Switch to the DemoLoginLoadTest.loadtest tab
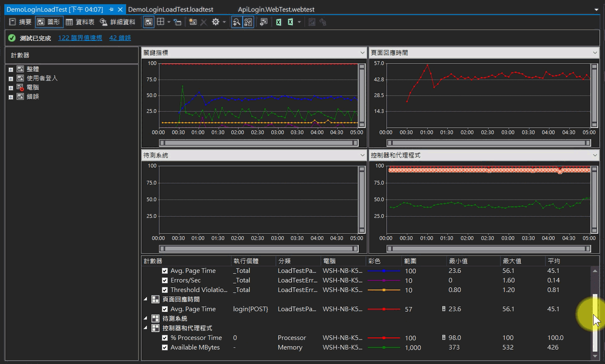 170,9
